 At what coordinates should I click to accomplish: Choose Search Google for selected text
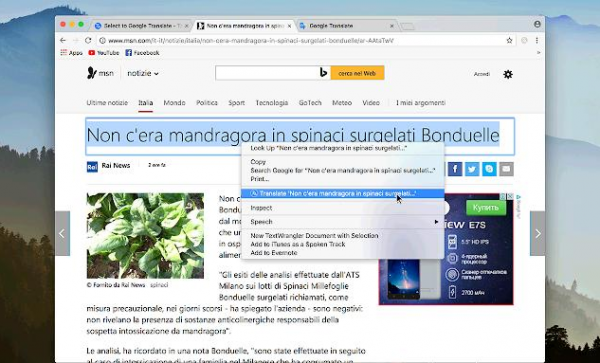click(x=342, y=170)
